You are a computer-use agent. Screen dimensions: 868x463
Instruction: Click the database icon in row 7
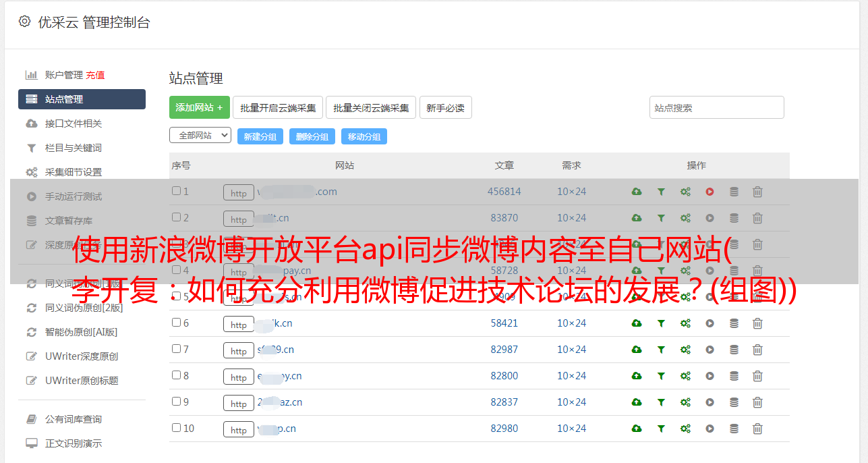click(734, 350)
